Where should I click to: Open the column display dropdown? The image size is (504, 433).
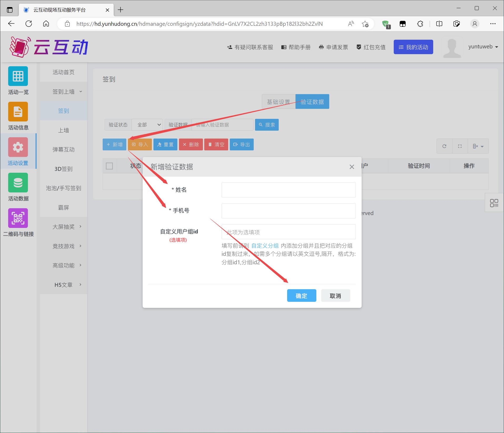click(x=478, y=146)
